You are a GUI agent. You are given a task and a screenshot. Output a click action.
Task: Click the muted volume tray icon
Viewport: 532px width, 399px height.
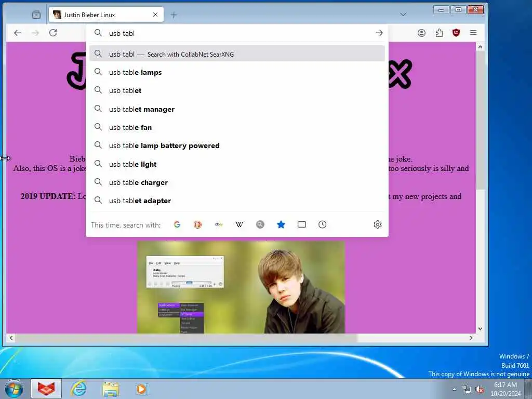[x=480, y=390]
